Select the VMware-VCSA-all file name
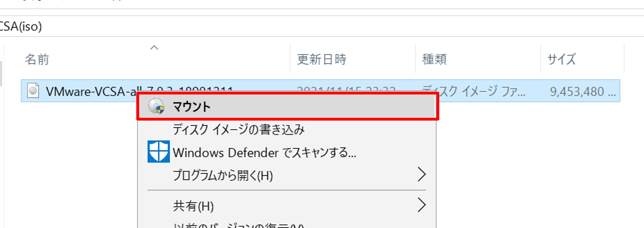The width and height of the screenshot is (644, 228). click(91, 91)
